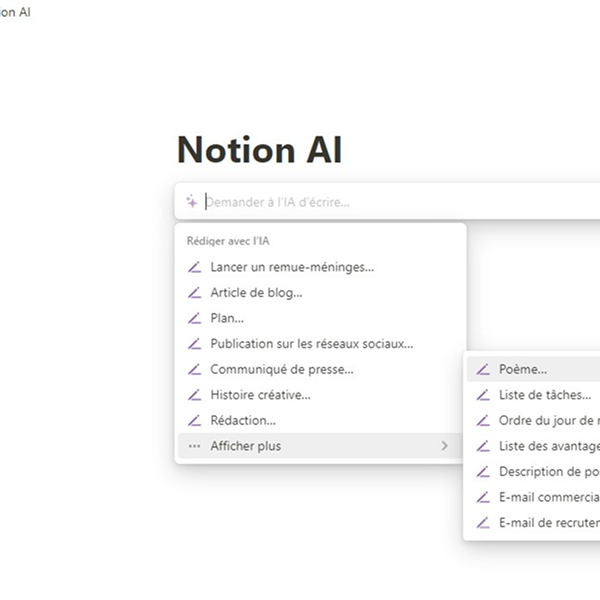This screenshot has height=600, width=600.
Task: Click the sparkle AI icon in prompt field
Action: (x=191, y=201)
